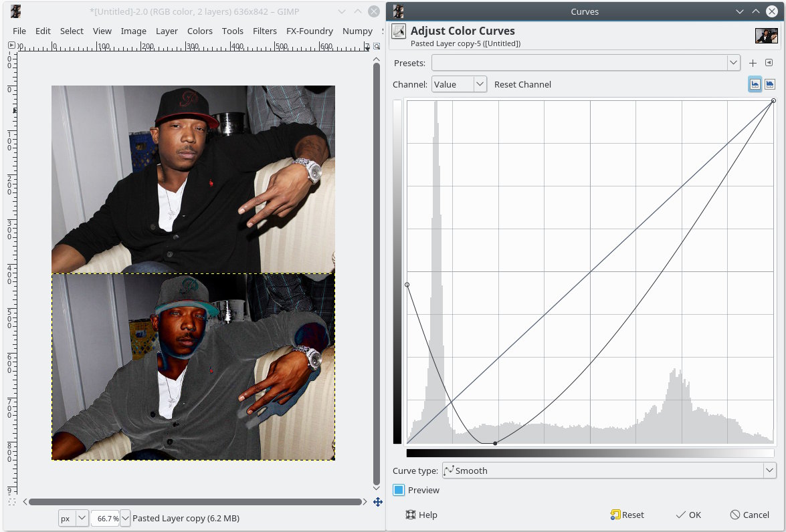This screenshot has height=532, width=786.
Task: Open the Presets combo box
Action: [585, 63]
